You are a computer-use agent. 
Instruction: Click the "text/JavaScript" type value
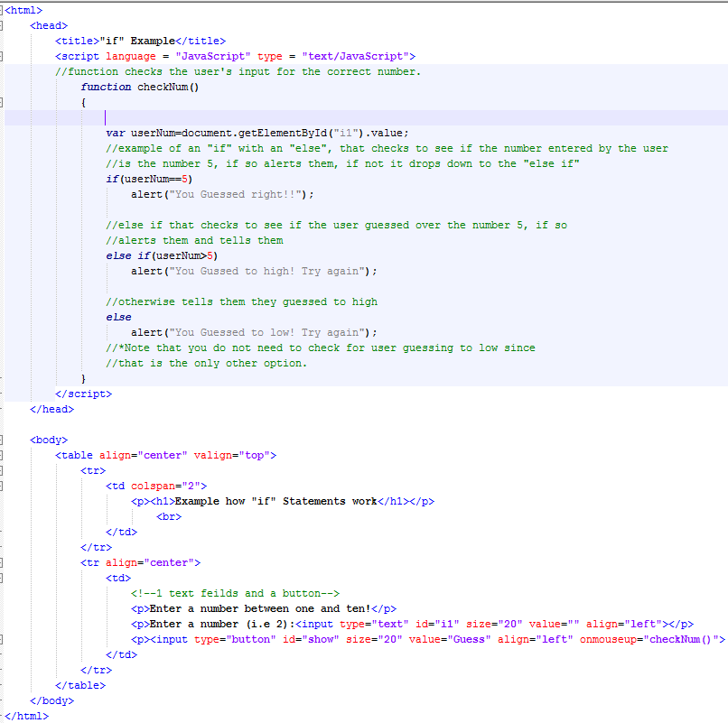pos(356,56)
